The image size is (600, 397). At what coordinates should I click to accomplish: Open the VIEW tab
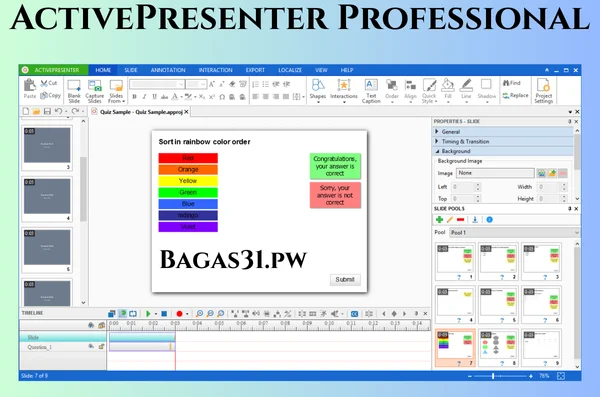point(321,70)
